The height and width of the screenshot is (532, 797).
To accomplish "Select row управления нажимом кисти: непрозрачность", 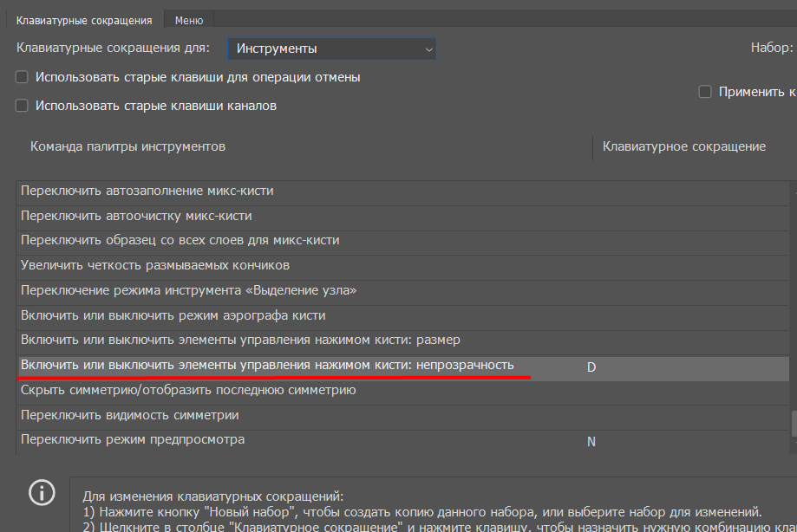I will click(402, 367).
